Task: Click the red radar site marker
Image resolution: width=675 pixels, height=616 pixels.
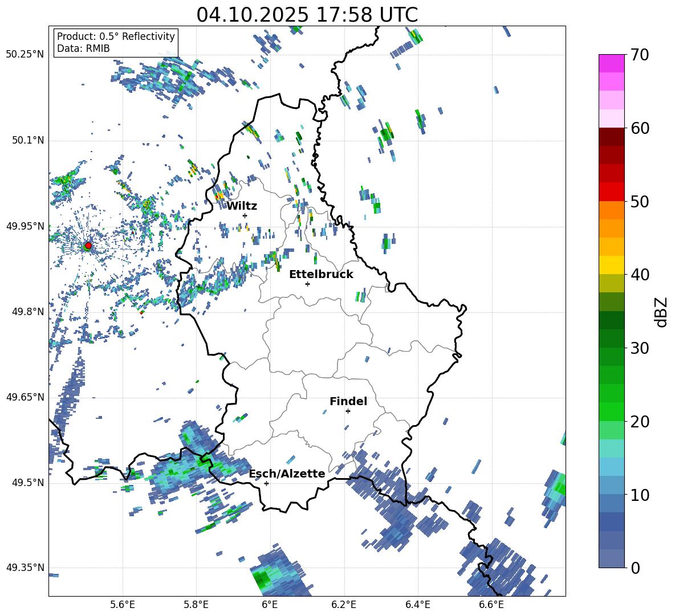Action: click(88, 246)
